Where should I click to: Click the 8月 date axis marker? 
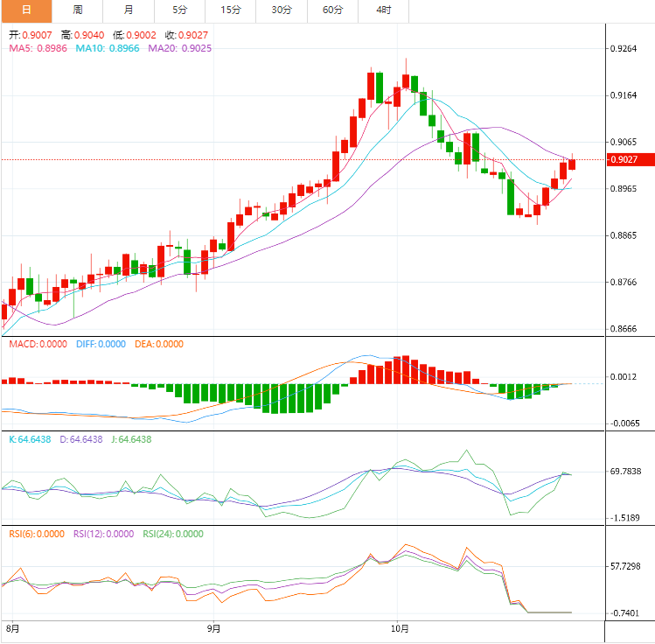(11, 628)
